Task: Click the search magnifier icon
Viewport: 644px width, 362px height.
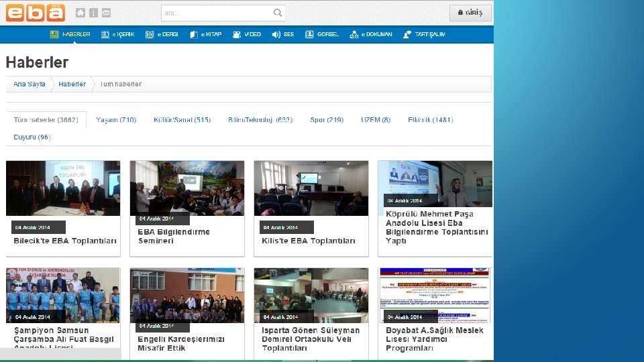Action: [x=278, y=13]
